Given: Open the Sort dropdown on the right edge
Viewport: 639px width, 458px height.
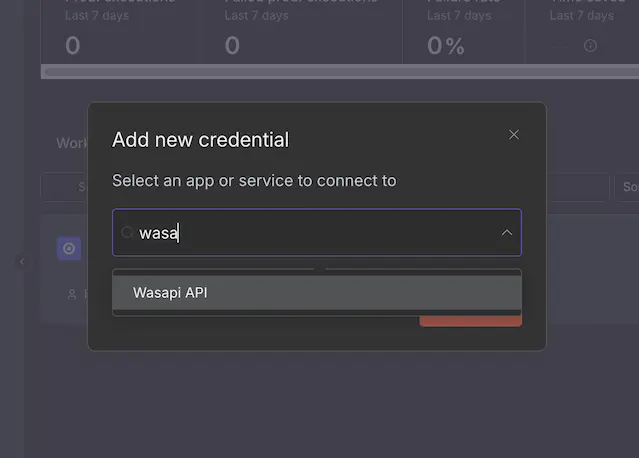Looking at the screenshot, I should coord(627,187).
